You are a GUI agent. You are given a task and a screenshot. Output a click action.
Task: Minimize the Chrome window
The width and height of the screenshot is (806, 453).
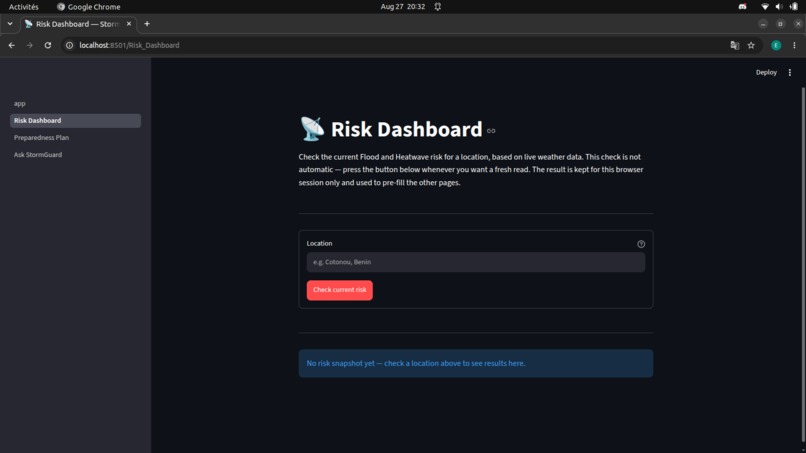click(763, 24)
